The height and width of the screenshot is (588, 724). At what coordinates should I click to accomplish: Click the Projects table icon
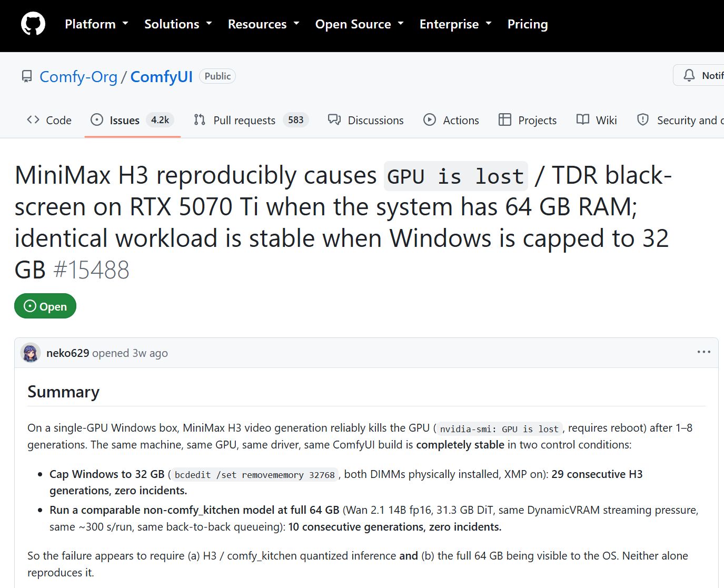pos(505,120)
